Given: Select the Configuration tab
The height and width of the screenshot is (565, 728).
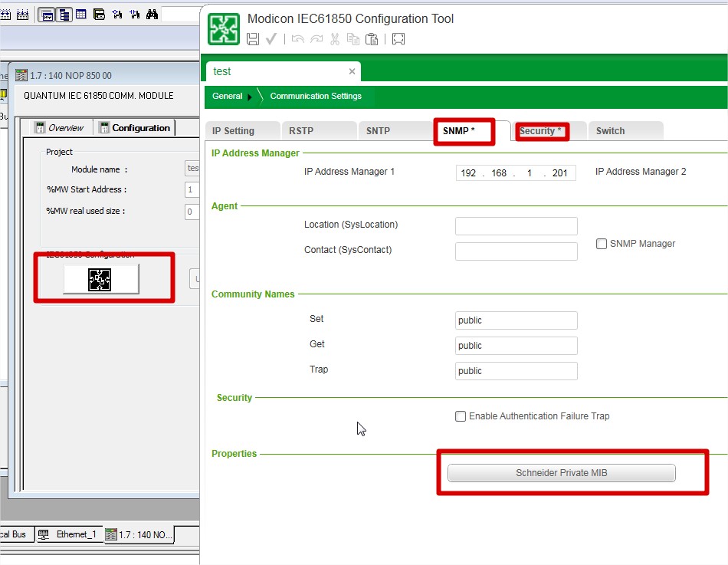Looking at the screenshot, I should point(136,128).
